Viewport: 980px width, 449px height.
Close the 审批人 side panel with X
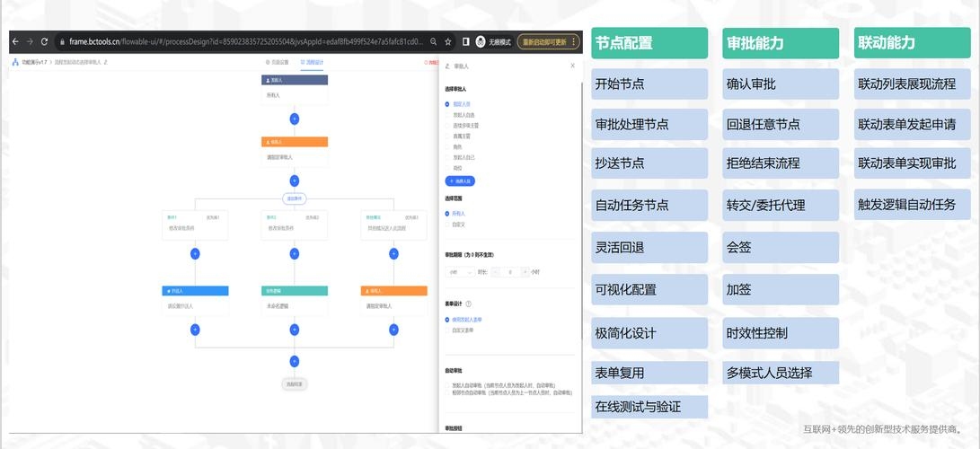(573, 66)
